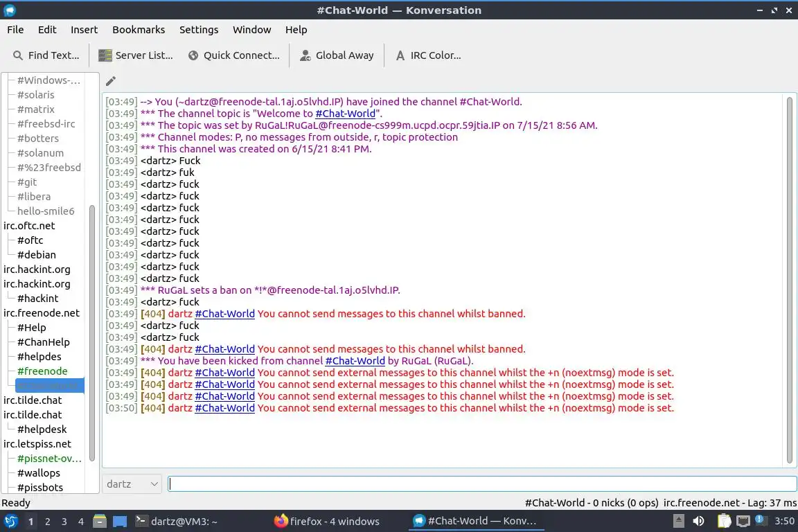Select the #solanum channel
The height and width of the screenshot is (532, 798).
(40, 152)
